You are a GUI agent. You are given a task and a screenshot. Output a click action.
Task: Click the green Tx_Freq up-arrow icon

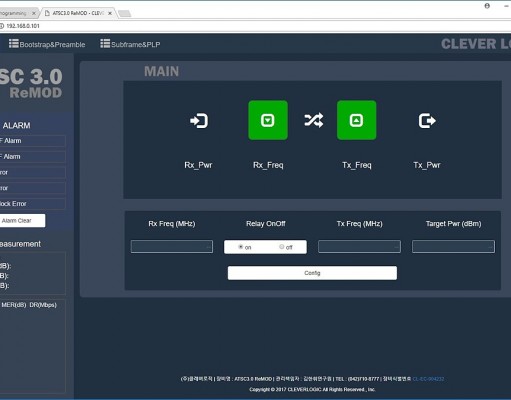click(x=357, y=120)
